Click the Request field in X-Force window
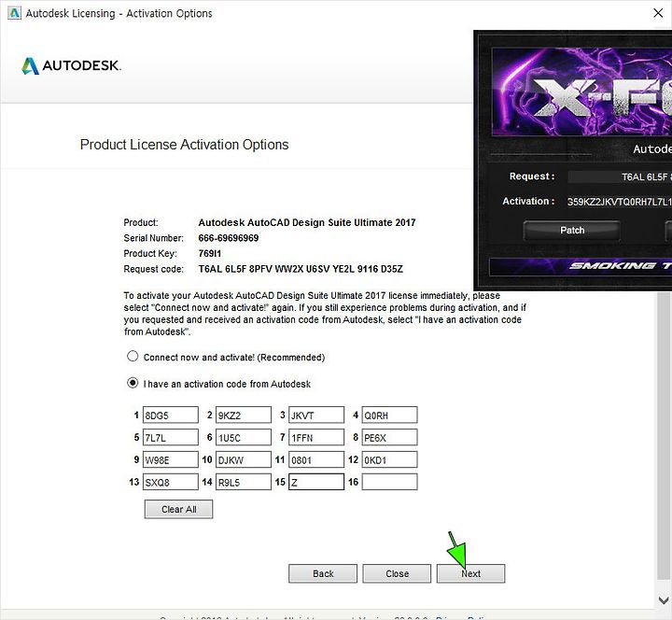 [620, 176]
